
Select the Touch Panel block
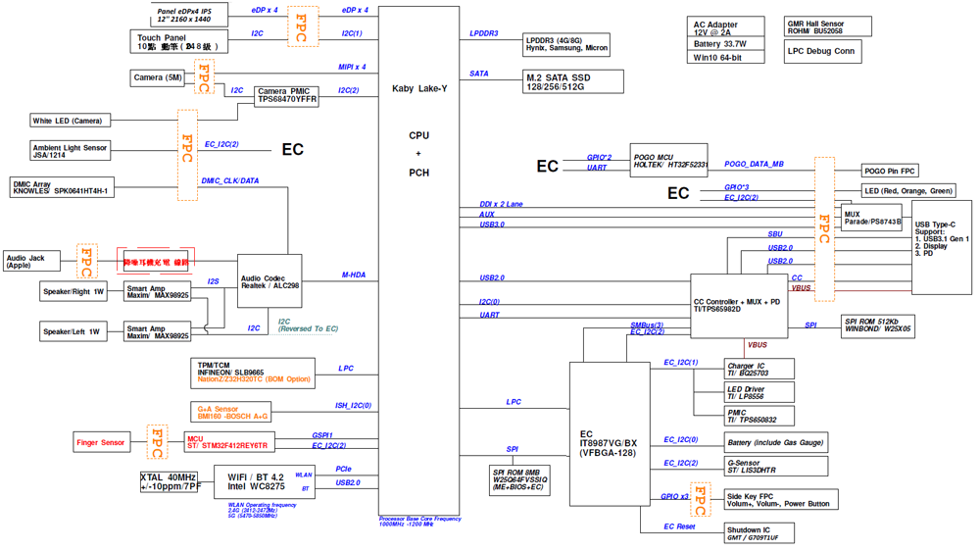tap(178, 42)
